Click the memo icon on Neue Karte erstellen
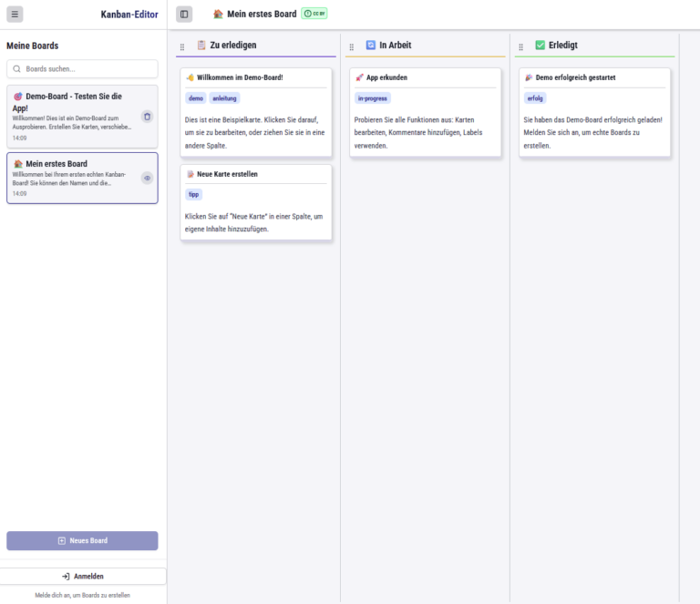Image resolution: width=700 pixels, height=604 pixels. click(x=190, y=174)
